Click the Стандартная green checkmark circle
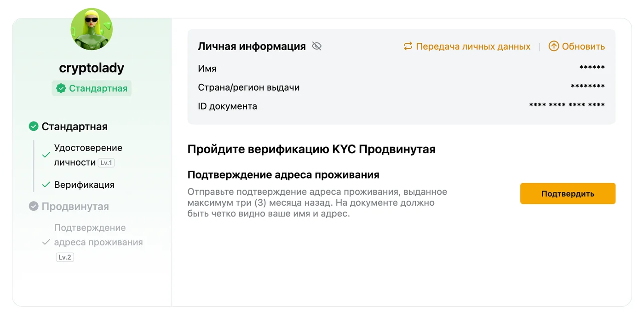644x319 pixels. click(34, 126)
